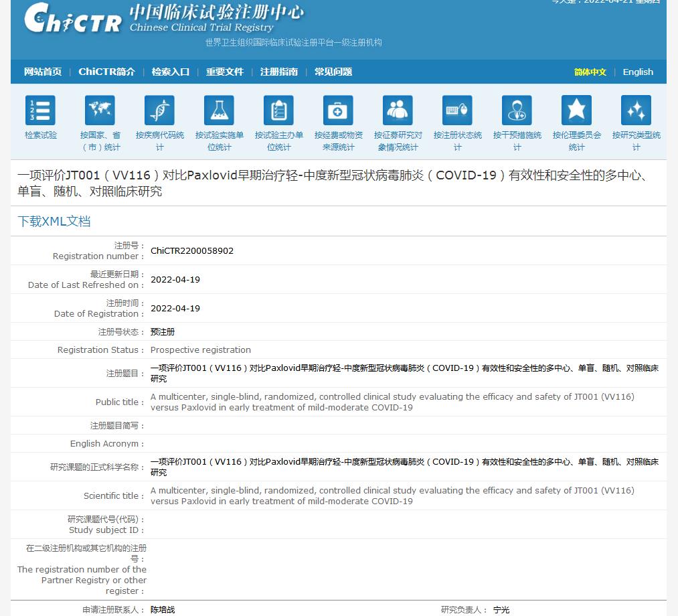The image size is (678, 616).
Task: Open the DNA 按疾病代码统计 icon
Action: click(159, 110)
